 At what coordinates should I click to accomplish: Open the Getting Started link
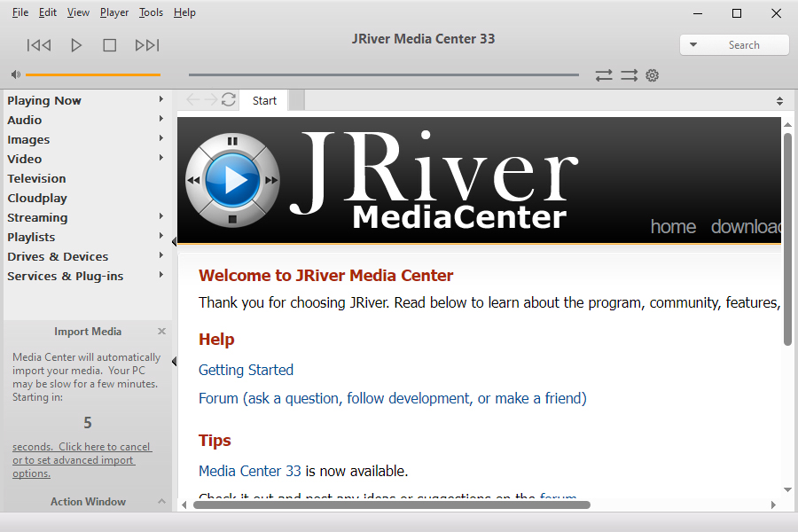[246, 370]
